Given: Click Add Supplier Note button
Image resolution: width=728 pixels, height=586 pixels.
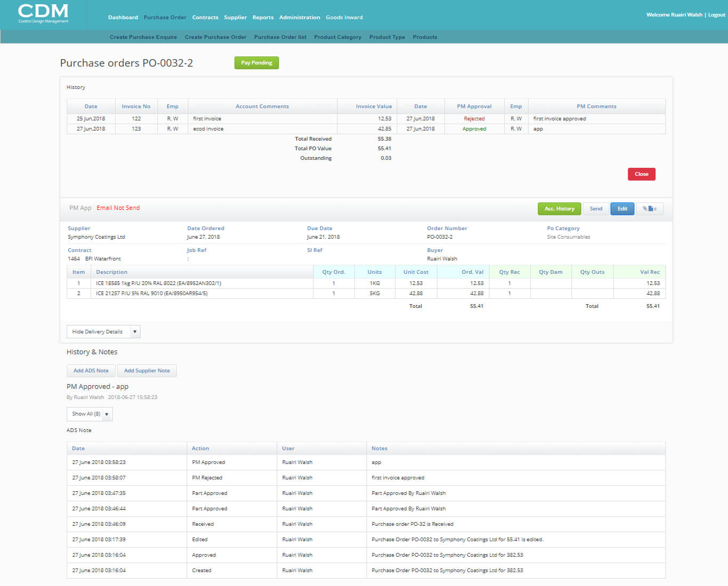Looking at the screenshot, I should 147,371.
